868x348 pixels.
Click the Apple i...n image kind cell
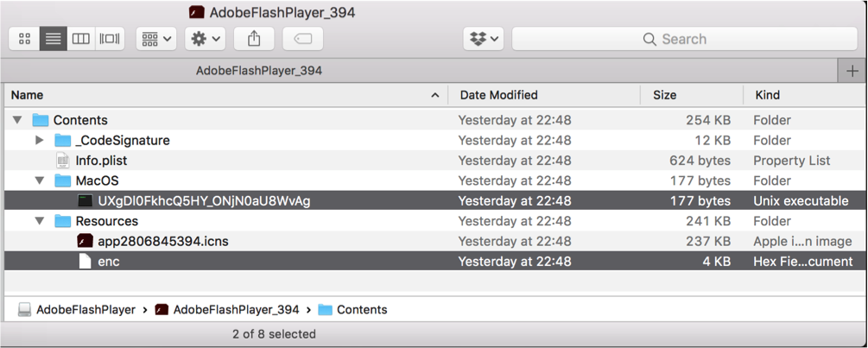click(x=802, y=241)
